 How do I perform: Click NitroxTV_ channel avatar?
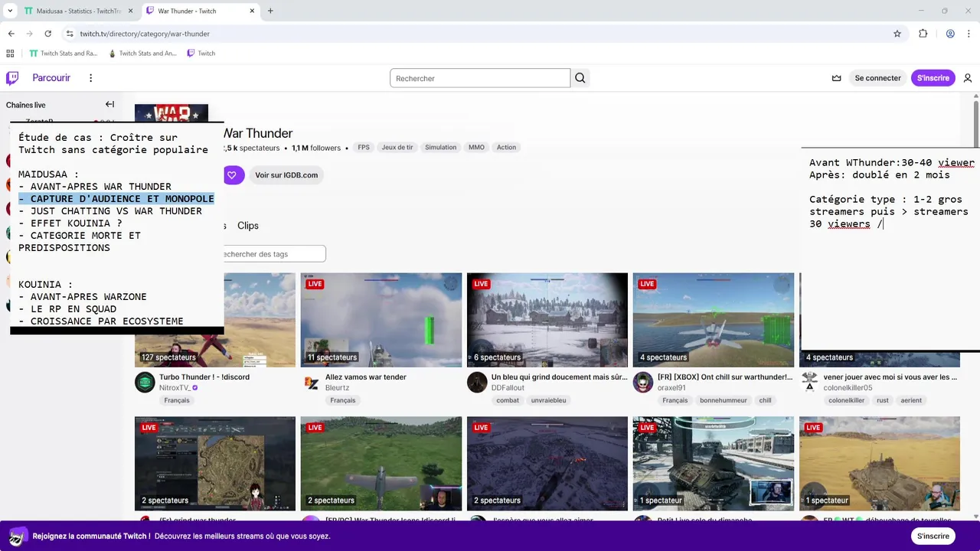click(145, 383)
